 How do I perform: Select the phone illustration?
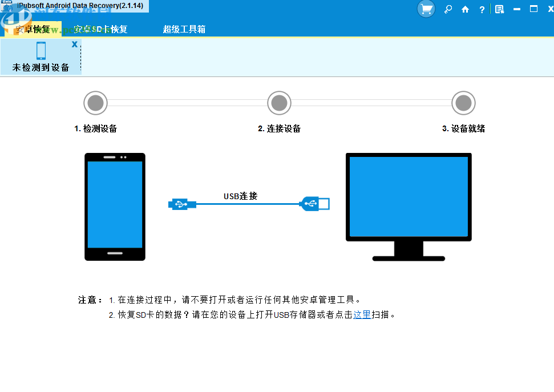(x=114, y=207)
